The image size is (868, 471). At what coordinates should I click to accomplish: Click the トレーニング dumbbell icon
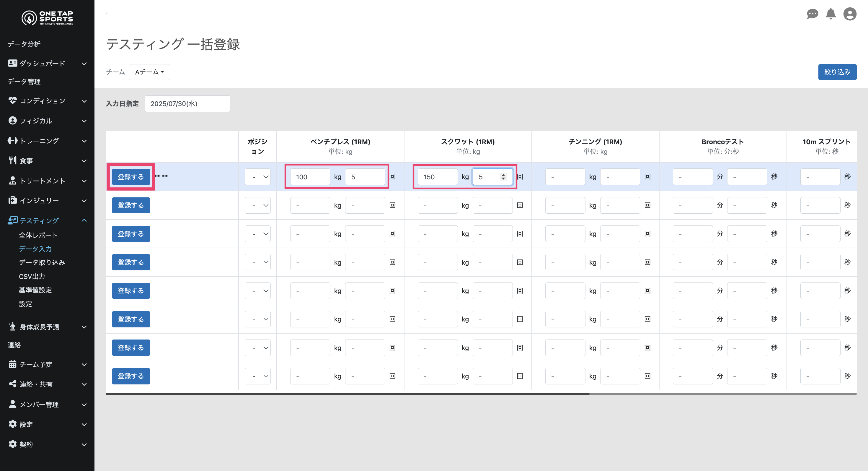coord(12,141)
